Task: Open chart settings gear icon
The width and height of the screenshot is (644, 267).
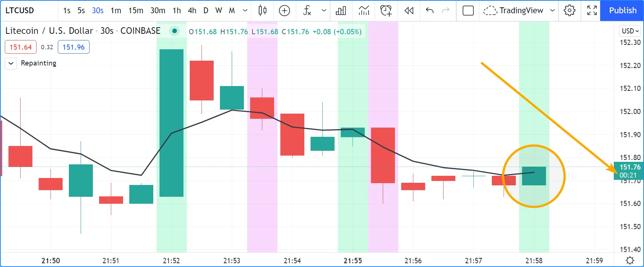Action: pyautogui.click(x=569, y=11)
